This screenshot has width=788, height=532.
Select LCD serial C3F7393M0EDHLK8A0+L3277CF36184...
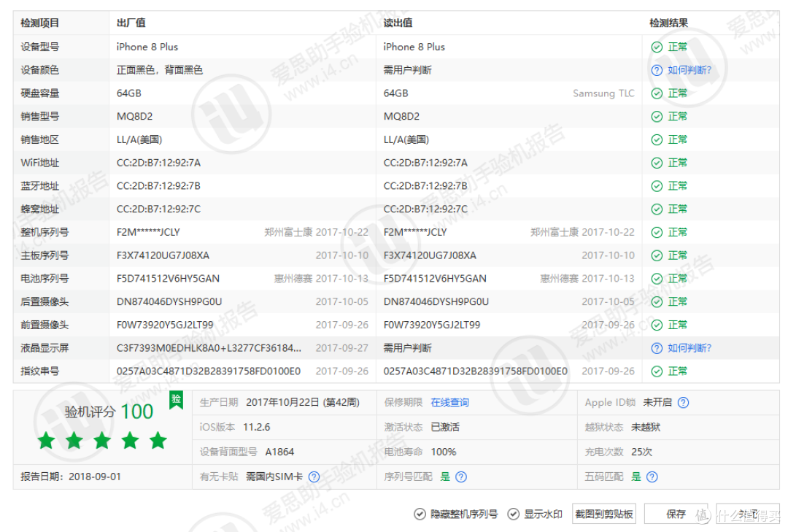coord(209,348)
